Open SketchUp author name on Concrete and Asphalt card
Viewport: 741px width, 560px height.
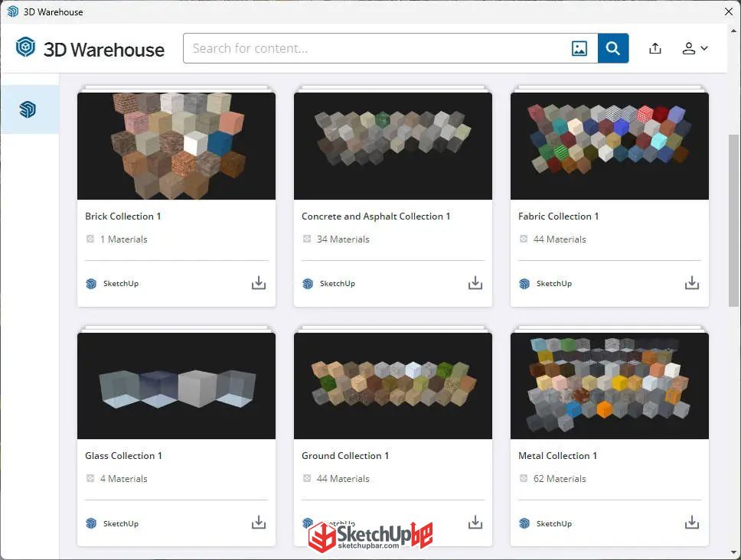click(x=338, y=283)
